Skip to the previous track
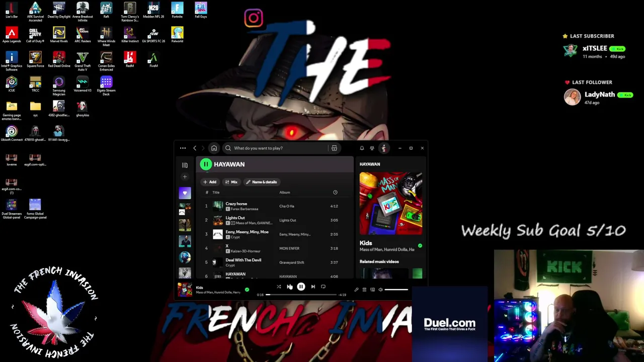 click(x=289, y=287)
